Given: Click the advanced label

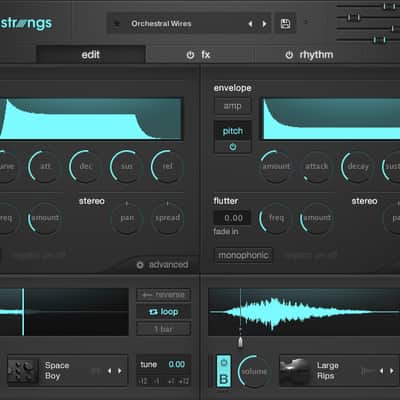Looking at the screenshot, I should 168,265.
